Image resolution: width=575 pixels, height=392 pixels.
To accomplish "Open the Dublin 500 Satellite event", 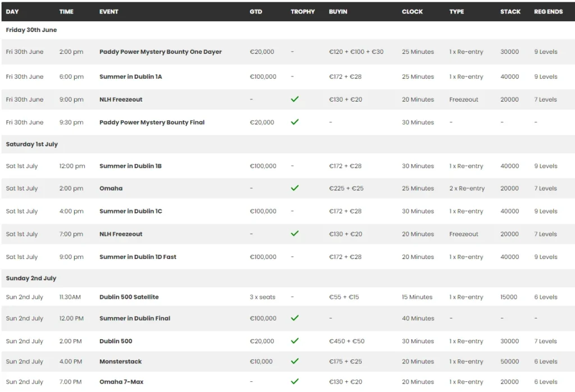I will [129, 297].
